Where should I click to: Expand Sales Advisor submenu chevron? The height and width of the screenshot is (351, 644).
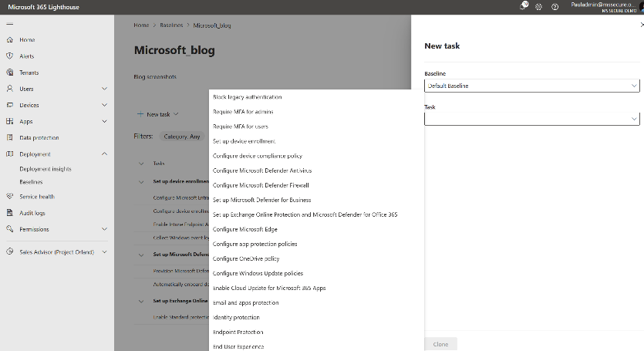tap(104, 252)
